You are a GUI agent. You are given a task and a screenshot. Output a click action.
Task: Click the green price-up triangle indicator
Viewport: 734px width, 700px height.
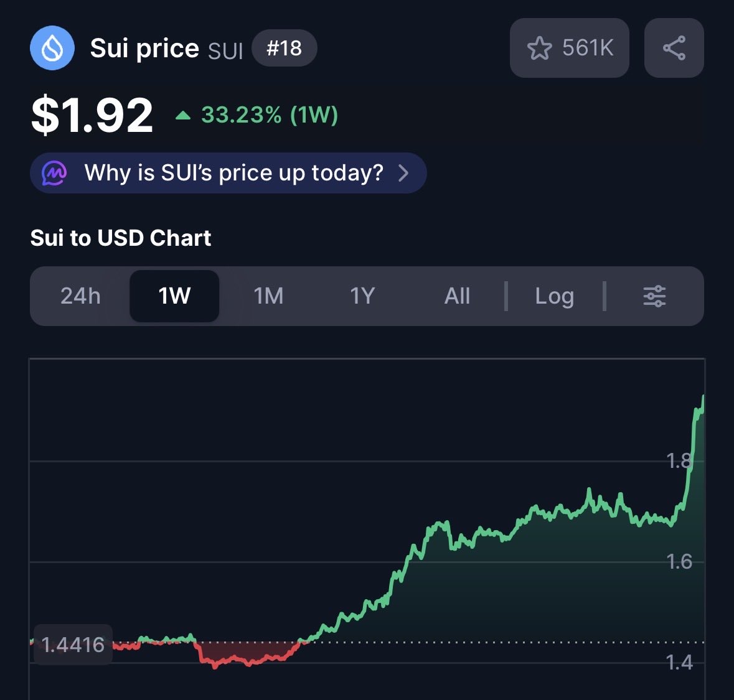point(183,115)
